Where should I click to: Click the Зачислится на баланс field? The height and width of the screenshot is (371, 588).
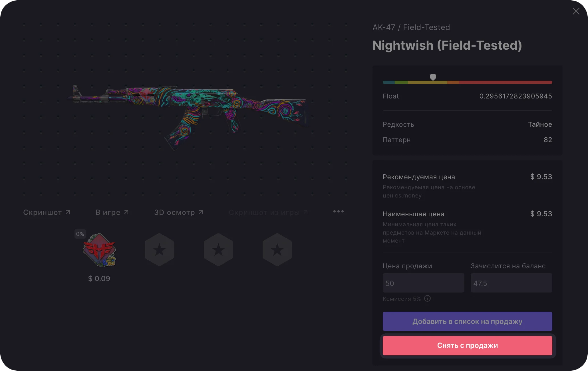point(511,283)
